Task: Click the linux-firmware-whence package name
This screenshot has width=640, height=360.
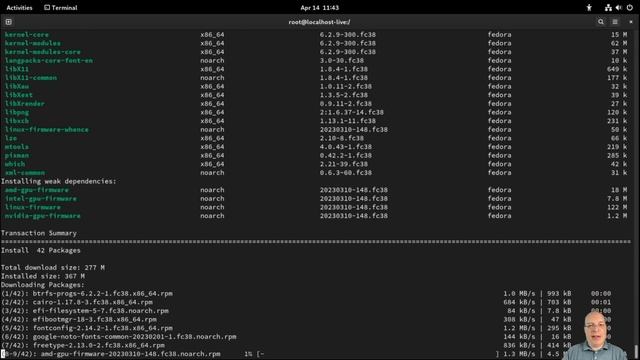Action: [x=47, y=129]
